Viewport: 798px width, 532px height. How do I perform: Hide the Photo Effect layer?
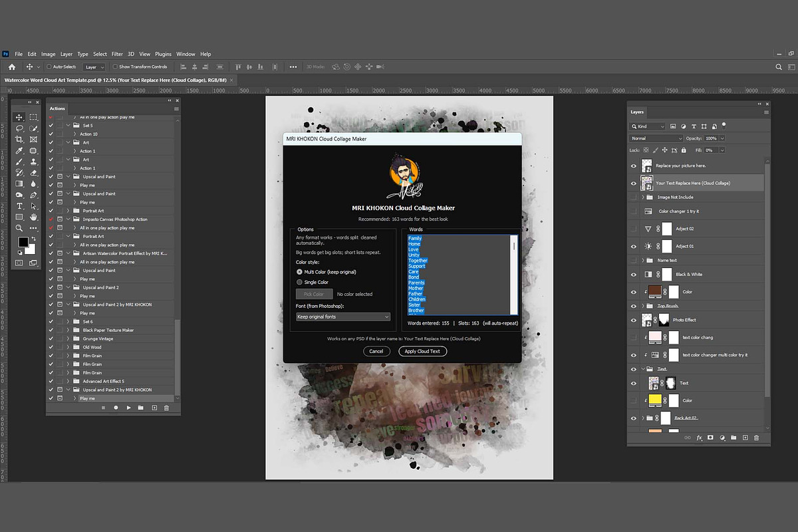[x=633, y=320]
